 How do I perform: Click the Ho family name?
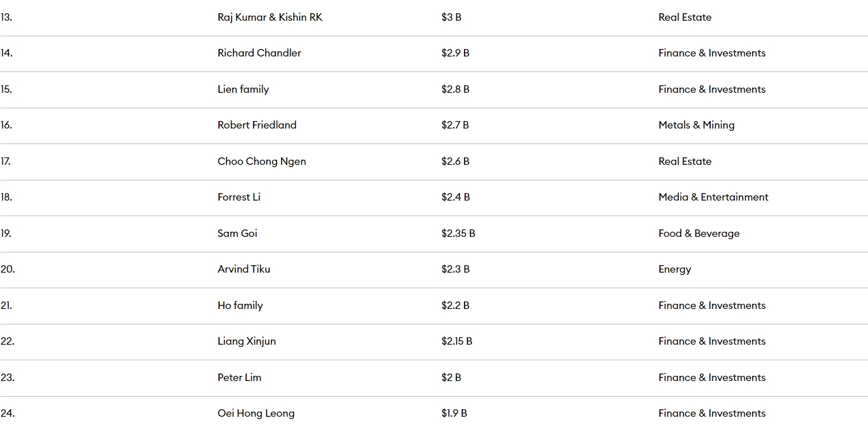240,305
